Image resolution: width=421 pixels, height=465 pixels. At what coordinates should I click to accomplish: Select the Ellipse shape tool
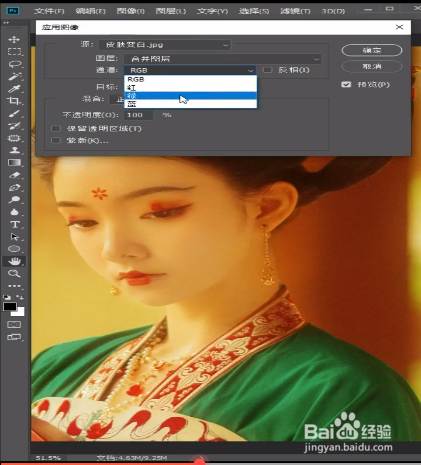click(14, 249)
